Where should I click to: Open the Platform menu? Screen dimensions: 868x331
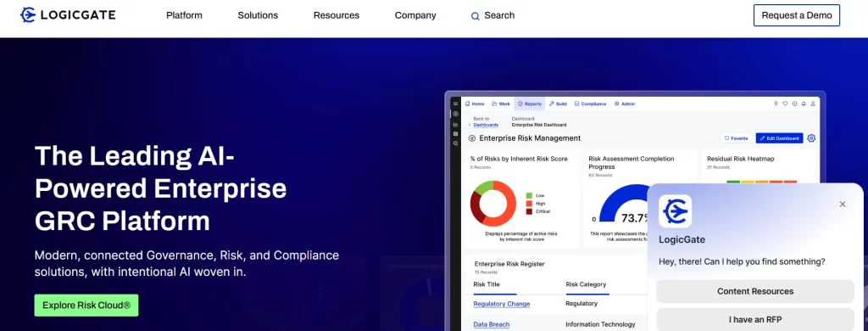tap(184, 15)
